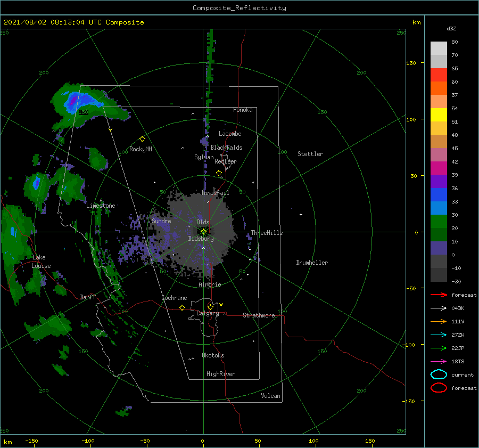
Task: Click the Airdrie label
Action: (210, 284)
